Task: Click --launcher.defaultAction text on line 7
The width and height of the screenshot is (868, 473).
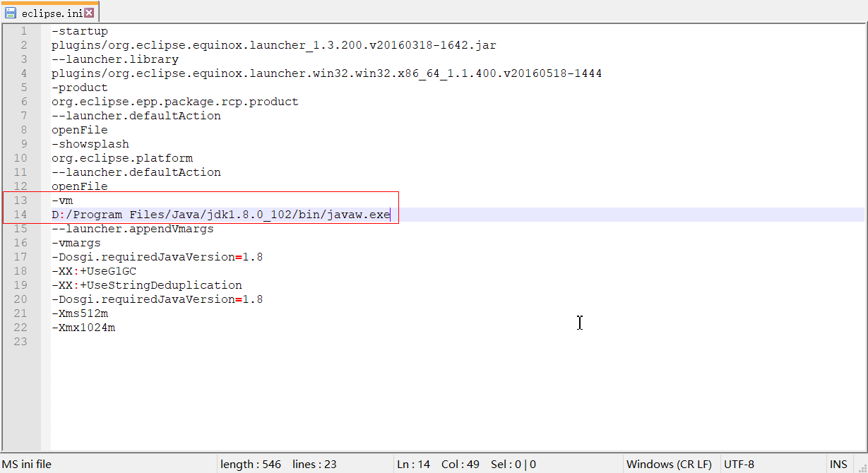Action: pos(136,116)
